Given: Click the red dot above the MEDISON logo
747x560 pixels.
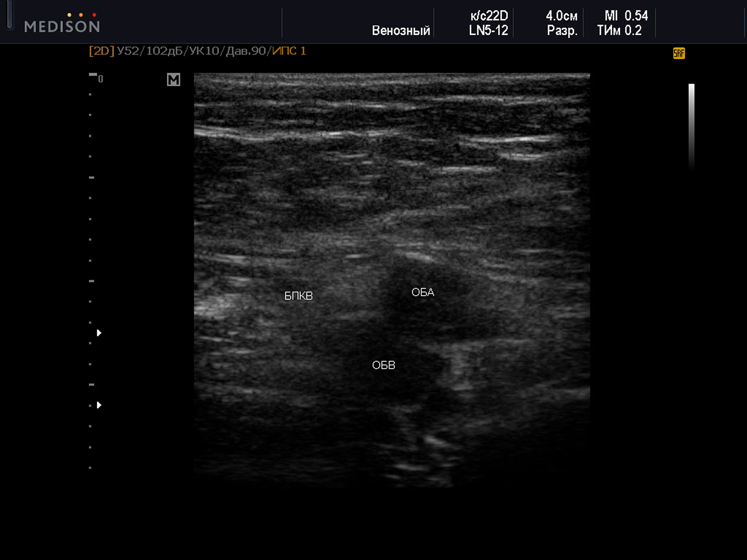Looking at the screenshot, I should pos(94,15).
